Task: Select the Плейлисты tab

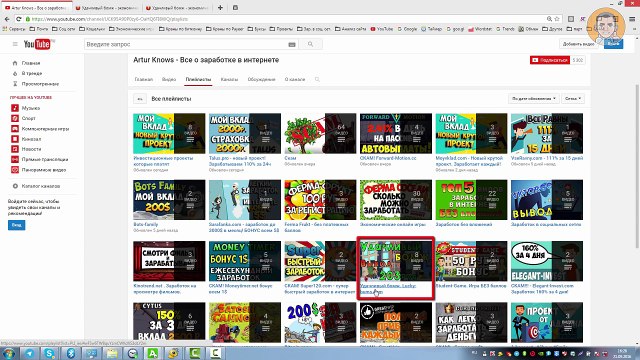Action: click(198, 79)
